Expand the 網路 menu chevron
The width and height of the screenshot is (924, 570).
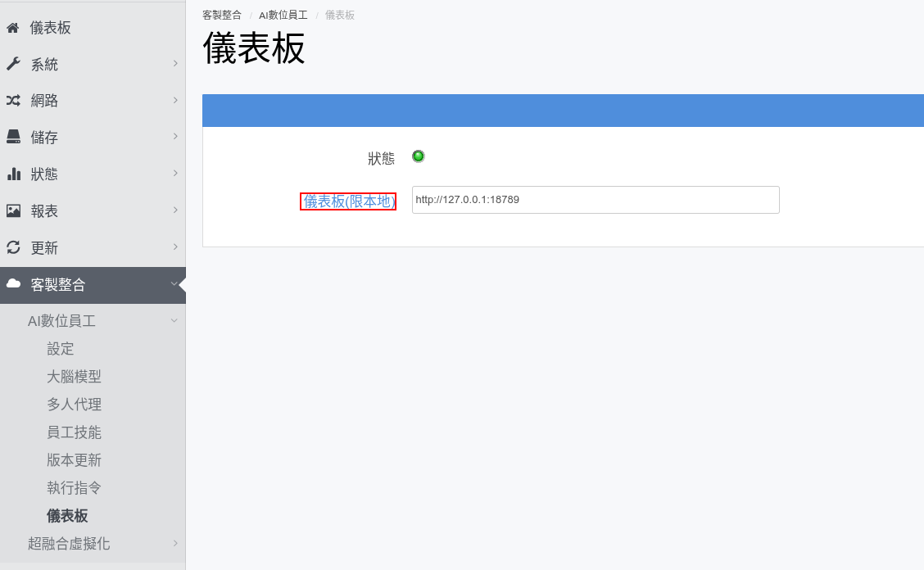[x=175, y=100]
